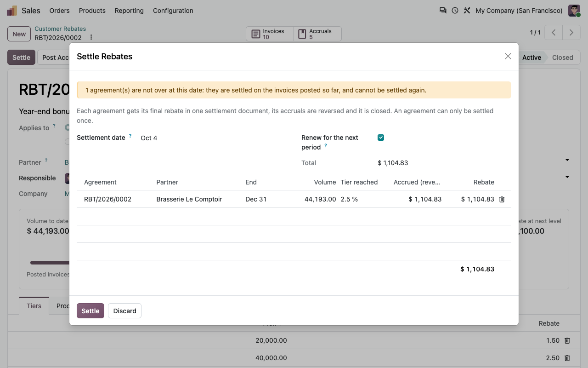Open the conversations chat icon

(x=443, y=10)
